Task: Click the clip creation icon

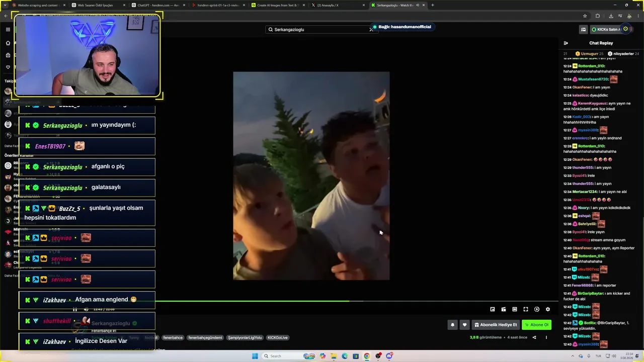Action: [504, 309]
